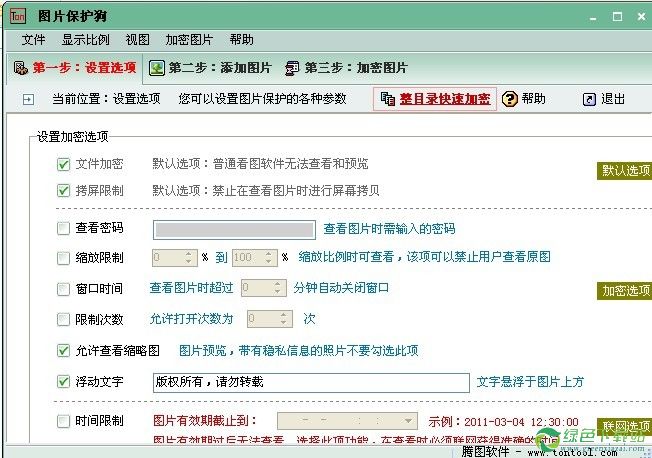Click the 整目录快速加密 button
Screen dimensions: 652x458
pyautogui.click(x=435, y=99)
